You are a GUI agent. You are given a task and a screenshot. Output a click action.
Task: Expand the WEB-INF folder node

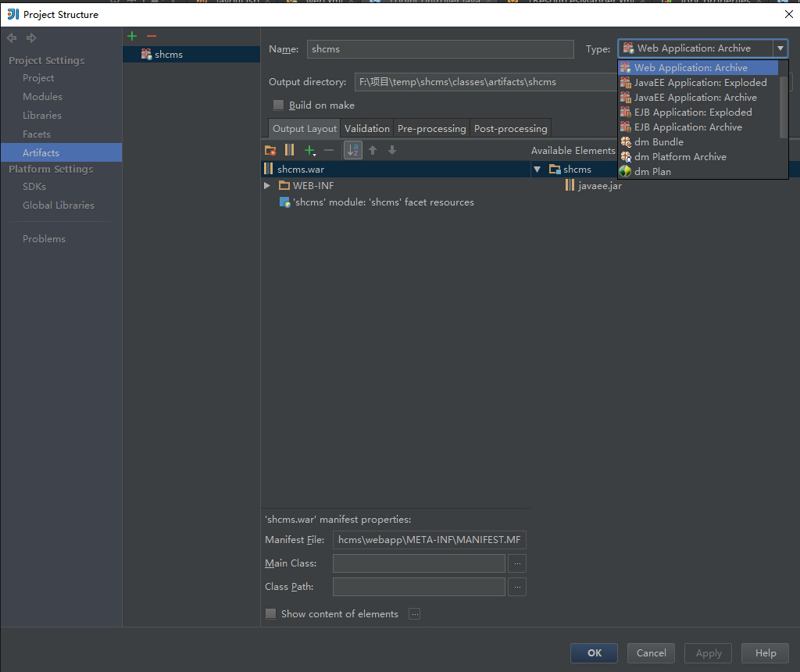tap(267, 186)
